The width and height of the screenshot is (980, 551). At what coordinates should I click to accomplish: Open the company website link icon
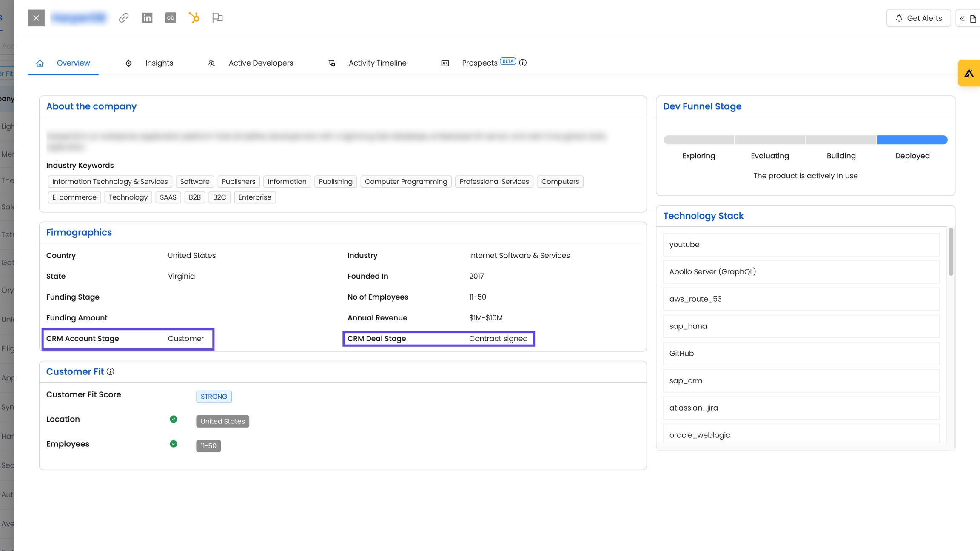(124, 18)
